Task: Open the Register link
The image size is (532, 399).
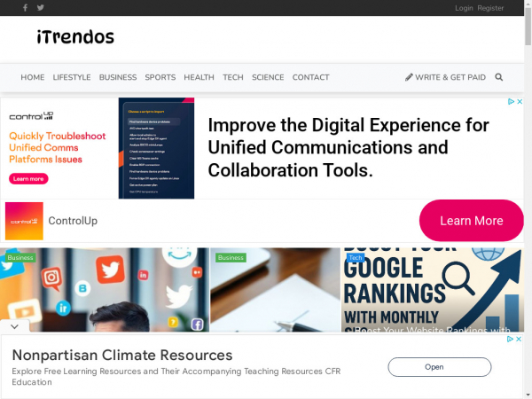Action: (x=490, y=8)
